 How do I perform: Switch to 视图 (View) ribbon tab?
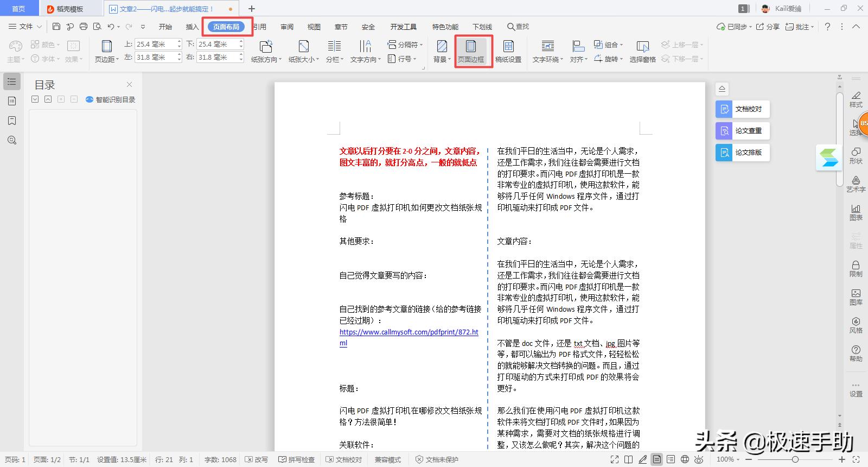314,27
